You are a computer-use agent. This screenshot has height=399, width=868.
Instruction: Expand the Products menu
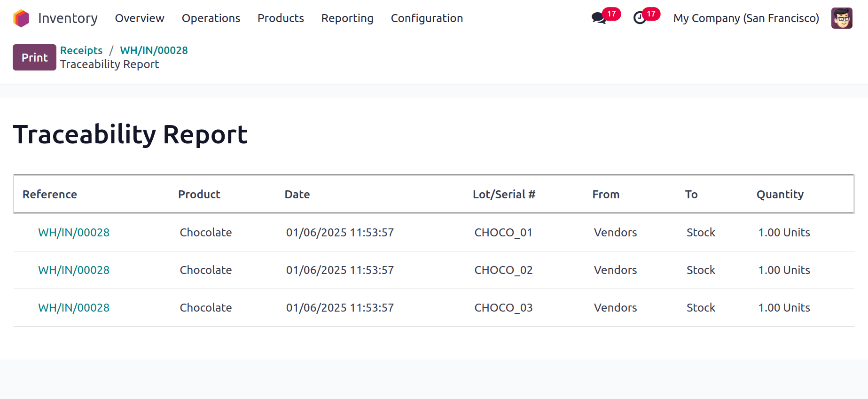click(281, 18)
